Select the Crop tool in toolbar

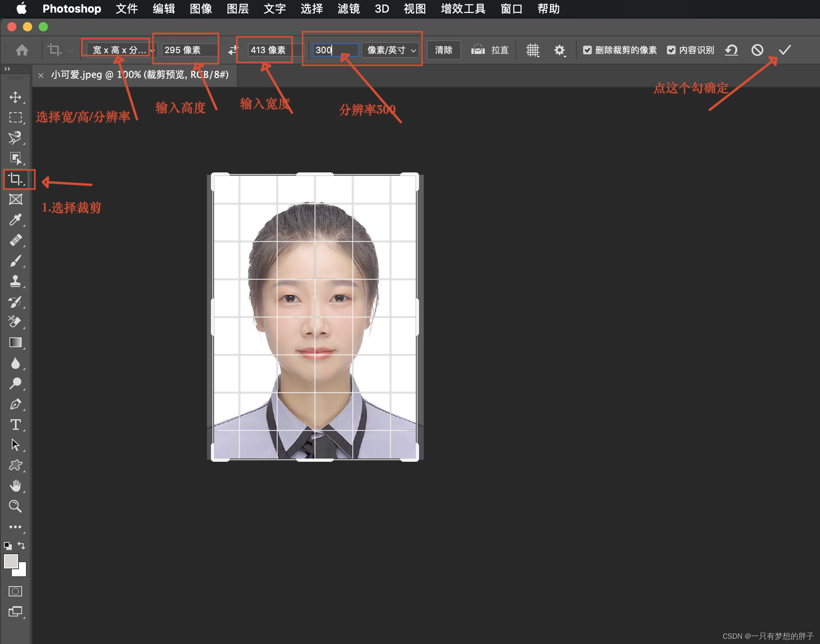click(15, 179)
